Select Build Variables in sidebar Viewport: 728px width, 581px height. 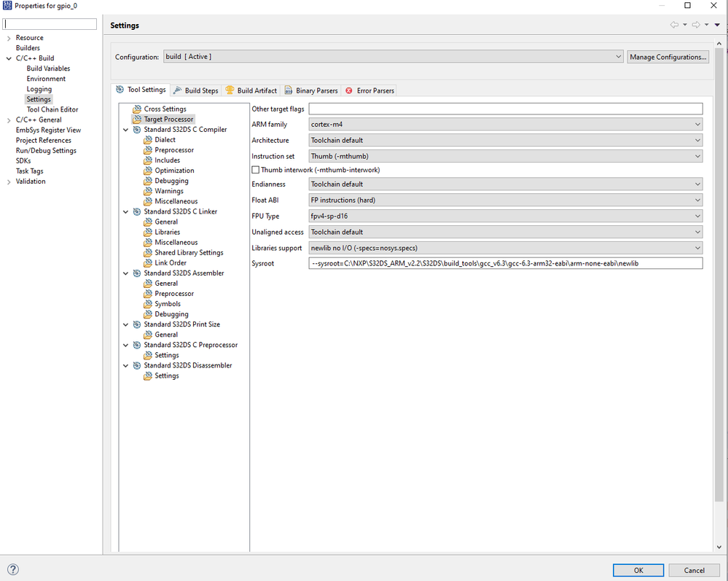coord(48,69)
